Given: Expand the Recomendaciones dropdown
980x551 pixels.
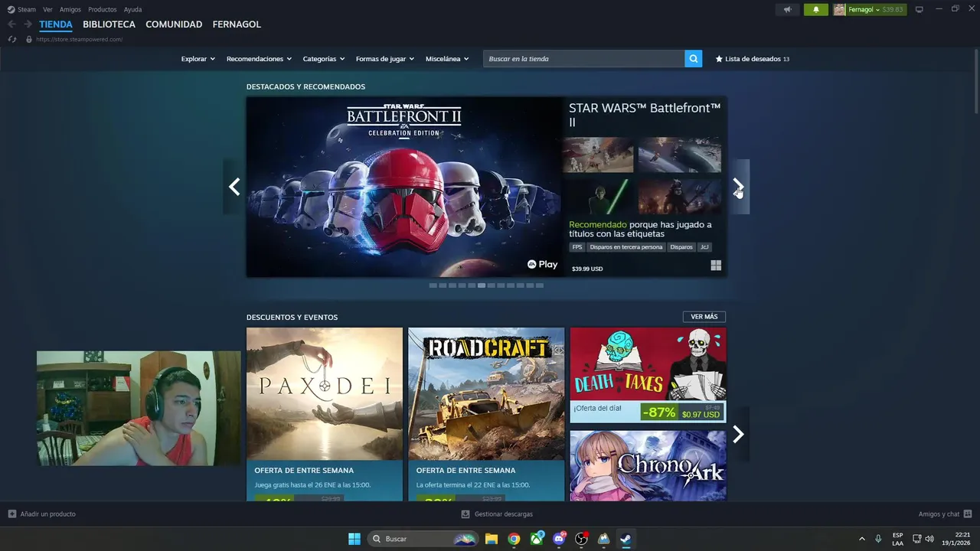Looking at the screenshot, I should click(x=259, y=59).
